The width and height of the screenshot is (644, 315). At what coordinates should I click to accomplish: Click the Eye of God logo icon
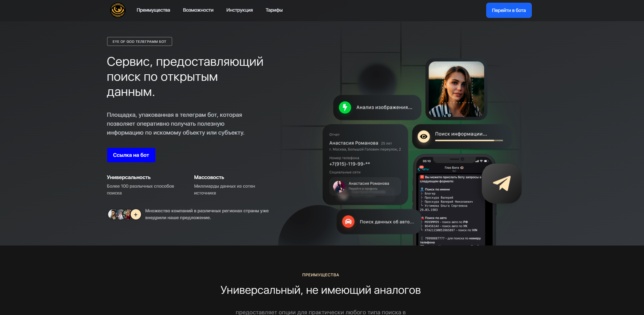tap(118, 10)
